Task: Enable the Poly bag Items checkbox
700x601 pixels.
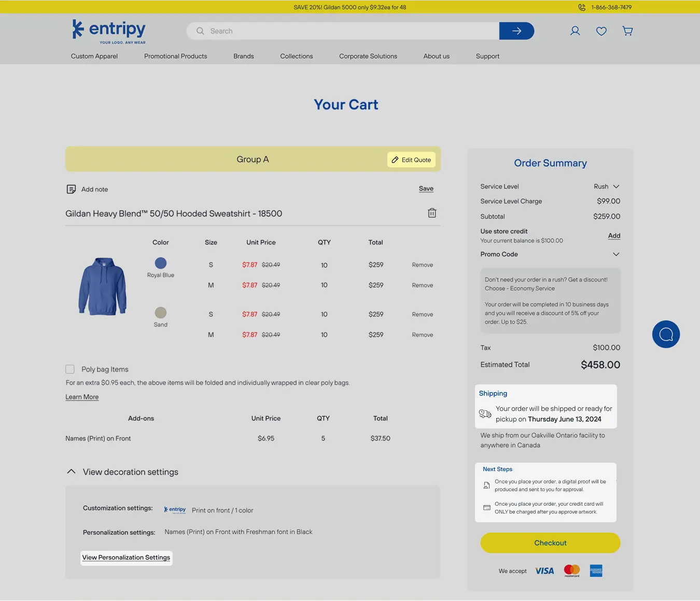Action: pyautogui.click(x=70, y=369)
